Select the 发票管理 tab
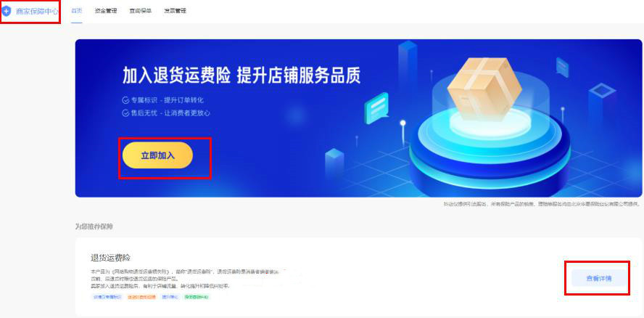Viewport: 644px width, 318px height. [x=175, y=11]
